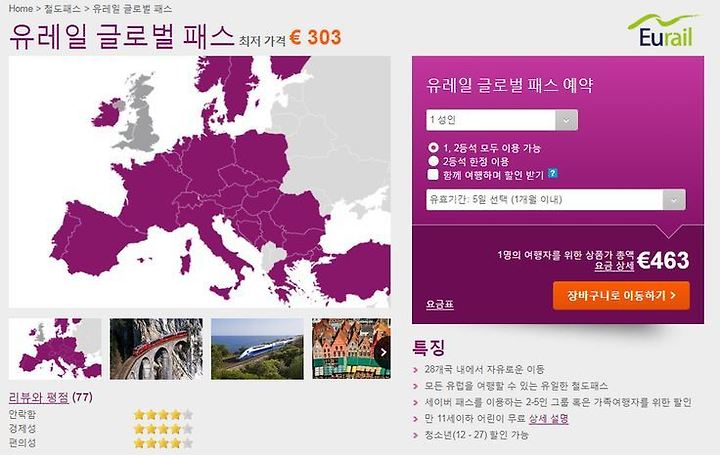Click the next arrow on the thumbnail carousel
This screenshot has width=720, height=456.
pos(383,352)
